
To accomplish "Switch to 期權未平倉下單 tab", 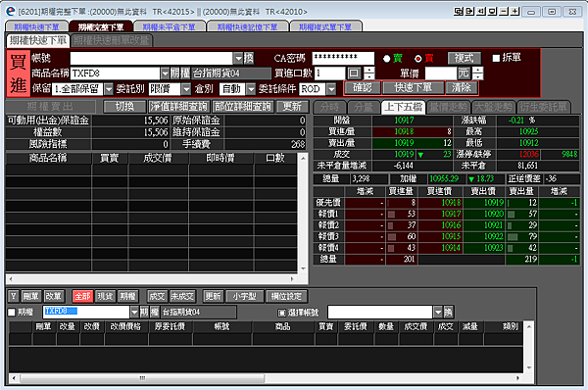I will (x=170, y=27).
